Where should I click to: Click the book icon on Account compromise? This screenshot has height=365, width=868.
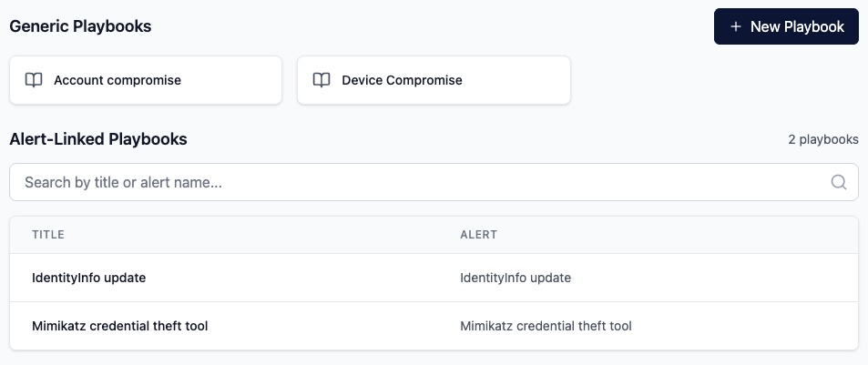(x=34, y=80)
